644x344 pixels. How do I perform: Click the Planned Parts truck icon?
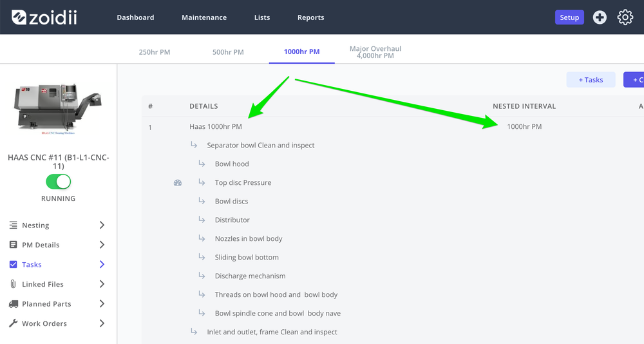coord(14,303)
